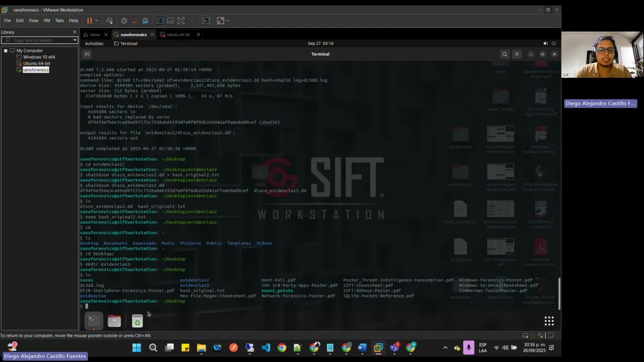The height and width of the screenshot is (362, 644).
Task: Click VMware Workstation taskbar icon
Action: pos(378,347)
